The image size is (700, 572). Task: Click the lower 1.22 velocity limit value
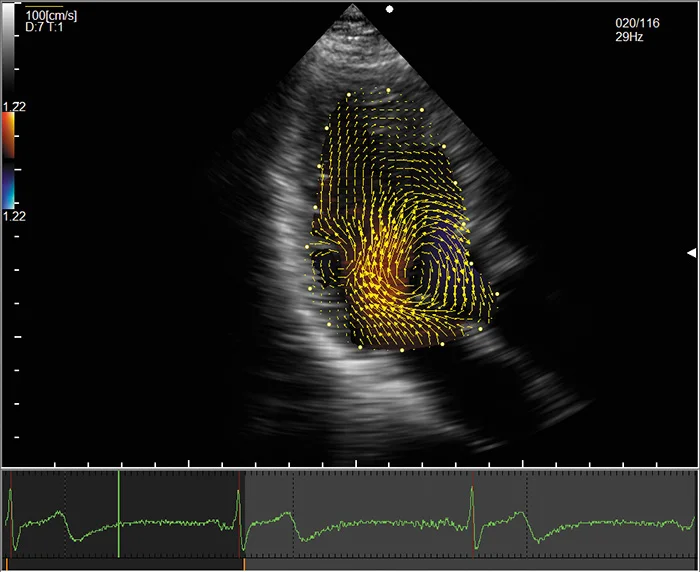tap(13, 215)
